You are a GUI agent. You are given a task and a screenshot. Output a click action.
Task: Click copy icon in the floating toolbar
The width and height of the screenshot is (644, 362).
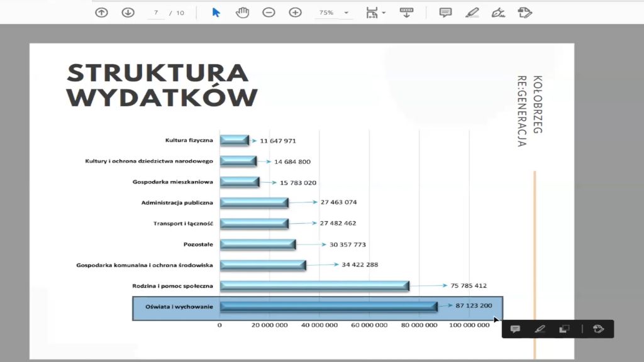(x=564, y=329)
